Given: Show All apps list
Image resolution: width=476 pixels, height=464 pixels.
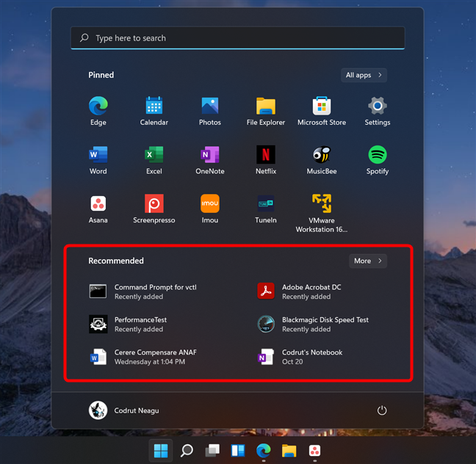Looking at the screenshot, I should [364, 75].
